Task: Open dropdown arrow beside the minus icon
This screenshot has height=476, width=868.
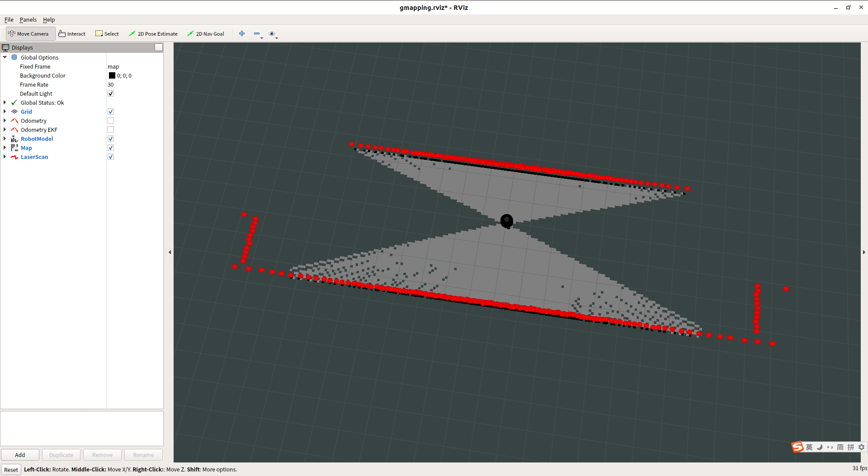Action: (x=262, y=38)
